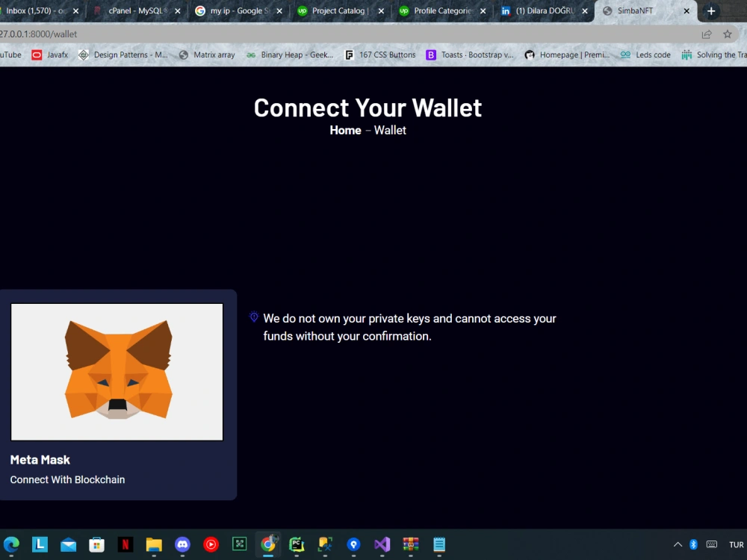Close the cPanel - MySQL tab
This screenshot has height=560, width=747.
pyautogui.click(x=178, y=10)
